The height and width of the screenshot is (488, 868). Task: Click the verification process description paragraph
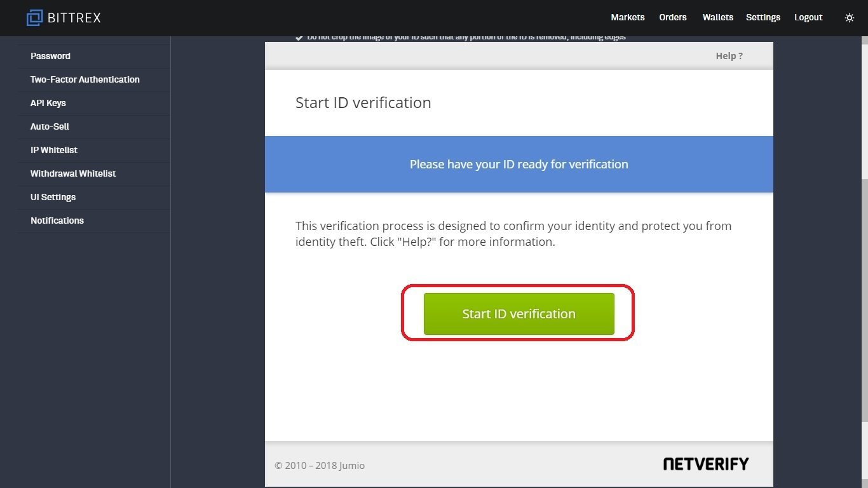click(x=513, y=234)
